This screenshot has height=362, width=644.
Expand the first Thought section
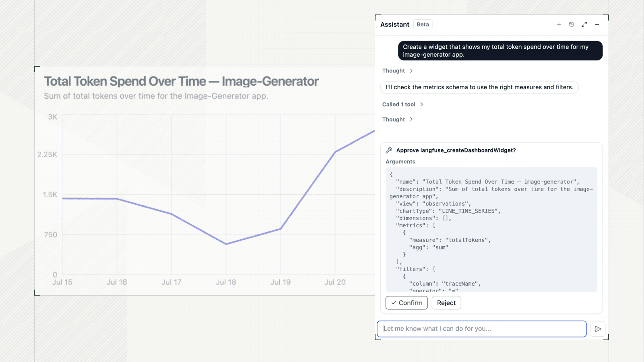click(x=397, y=71)
